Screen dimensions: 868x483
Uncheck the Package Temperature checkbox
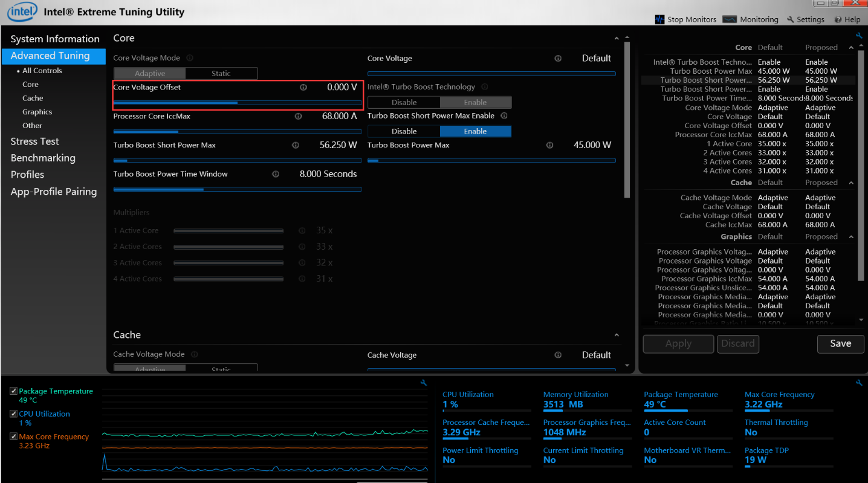point(13,392)
